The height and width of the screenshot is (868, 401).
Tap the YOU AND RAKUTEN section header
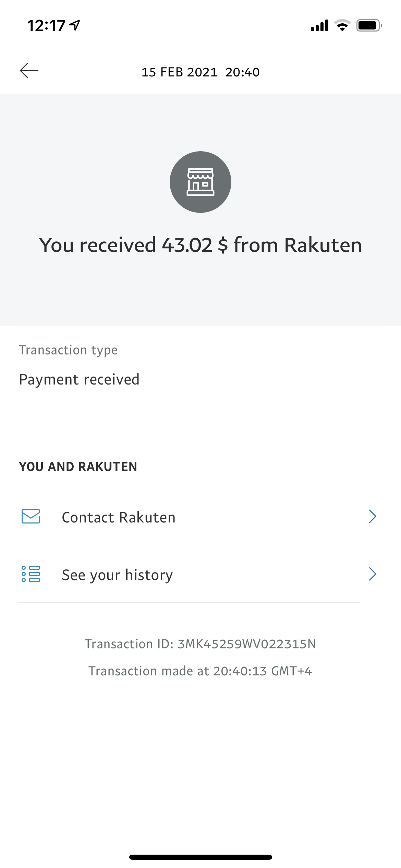[78, 467]
